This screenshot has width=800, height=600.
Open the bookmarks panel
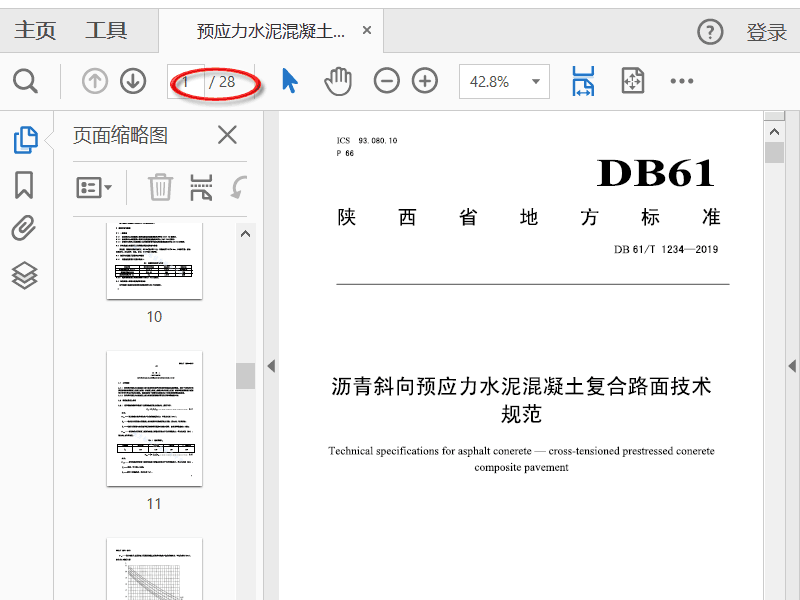(x=24, y=185)
